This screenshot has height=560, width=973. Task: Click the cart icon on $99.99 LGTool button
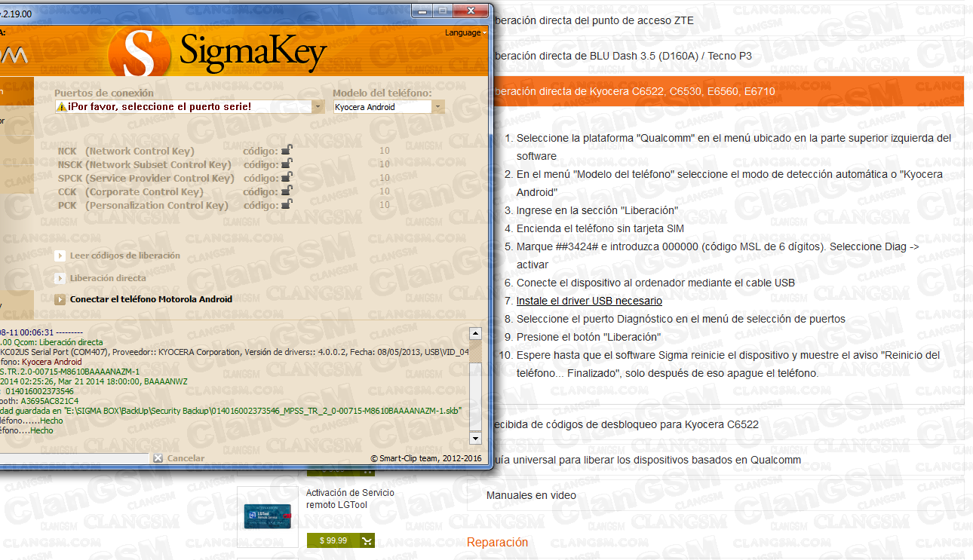click(x=367, y=540)
